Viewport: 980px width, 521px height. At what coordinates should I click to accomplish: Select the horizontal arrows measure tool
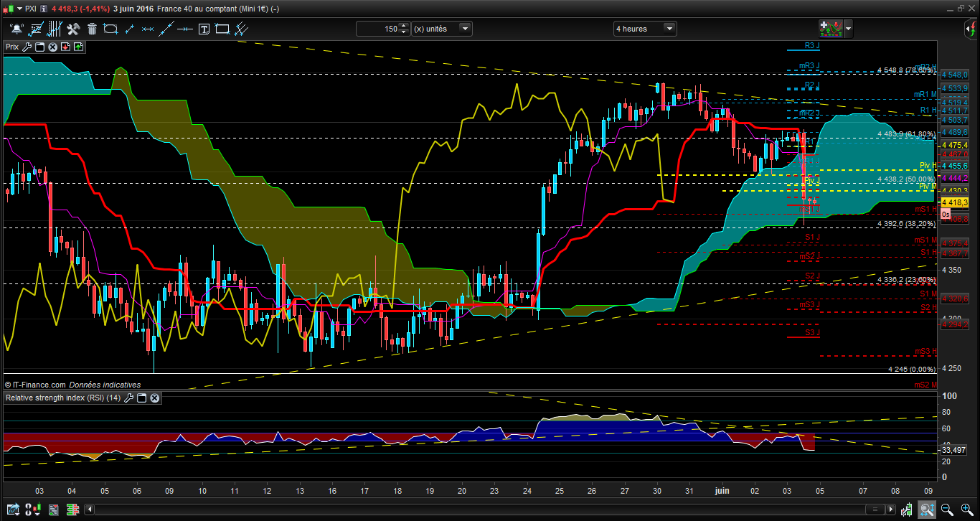(x=148, y=29)
